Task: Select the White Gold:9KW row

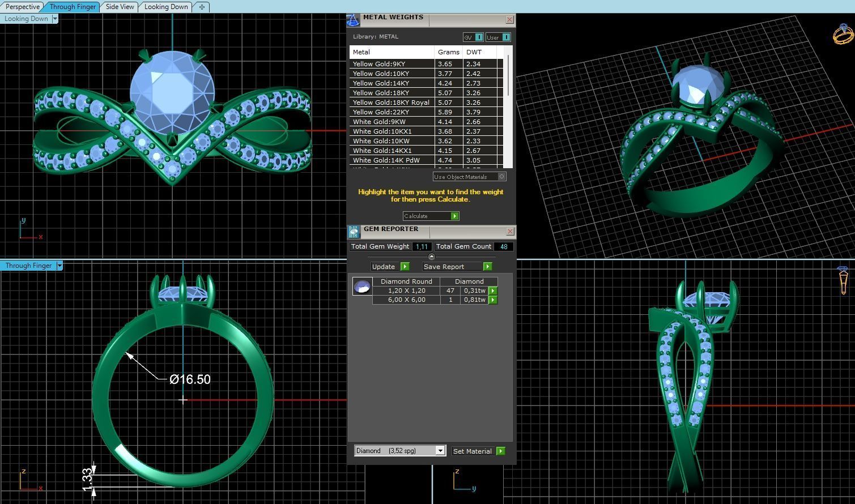Action: (426, 122)
